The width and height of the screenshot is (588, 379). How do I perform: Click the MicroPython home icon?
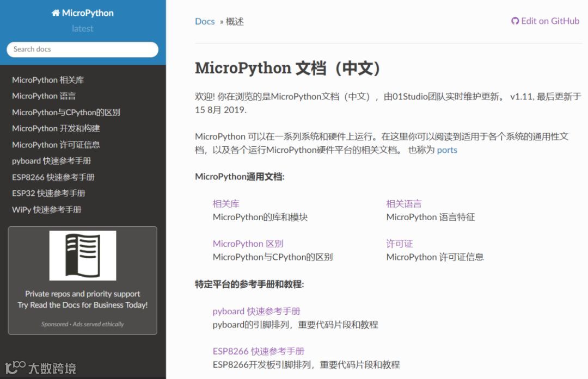tap(56, 13)
